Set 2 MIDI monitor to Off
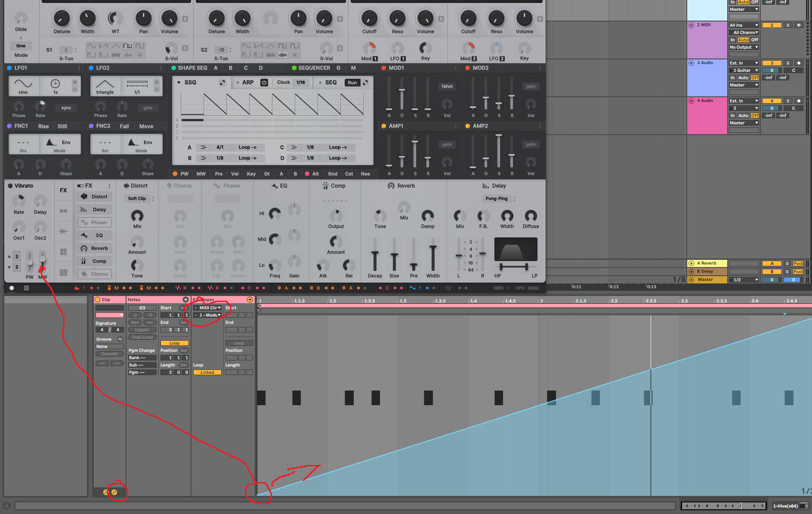 tap(755, 40)
